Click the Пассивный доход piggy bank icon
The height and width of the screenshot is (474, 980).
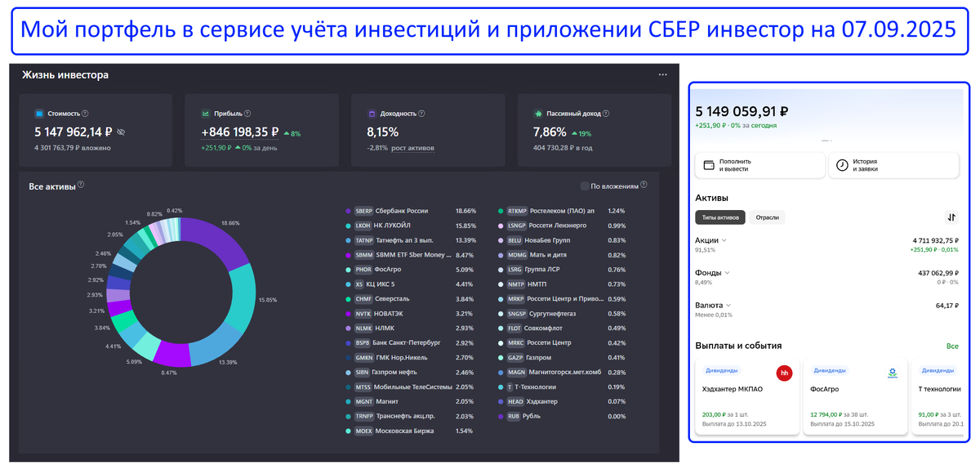click(x=538, y=114)
